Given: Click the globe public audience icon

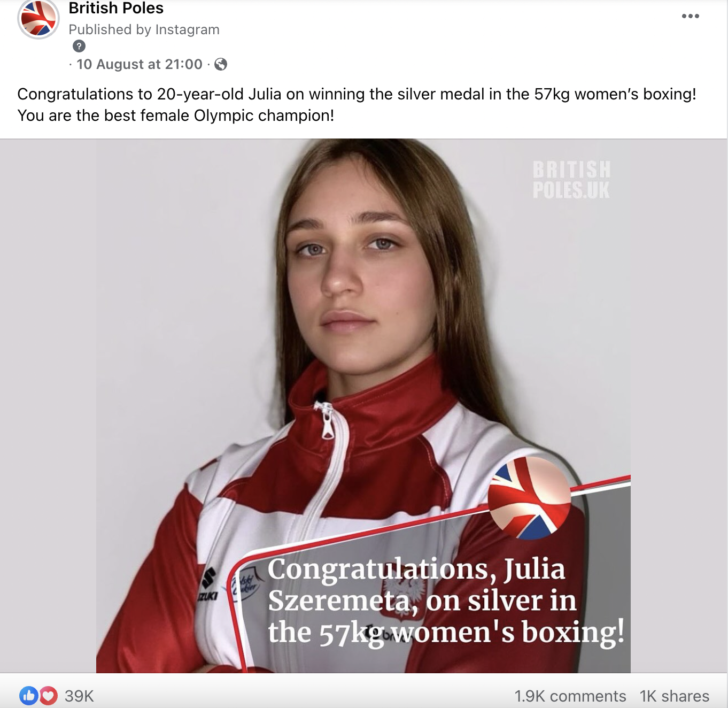Looking at the screenshot, I should (x=221, y=64).
